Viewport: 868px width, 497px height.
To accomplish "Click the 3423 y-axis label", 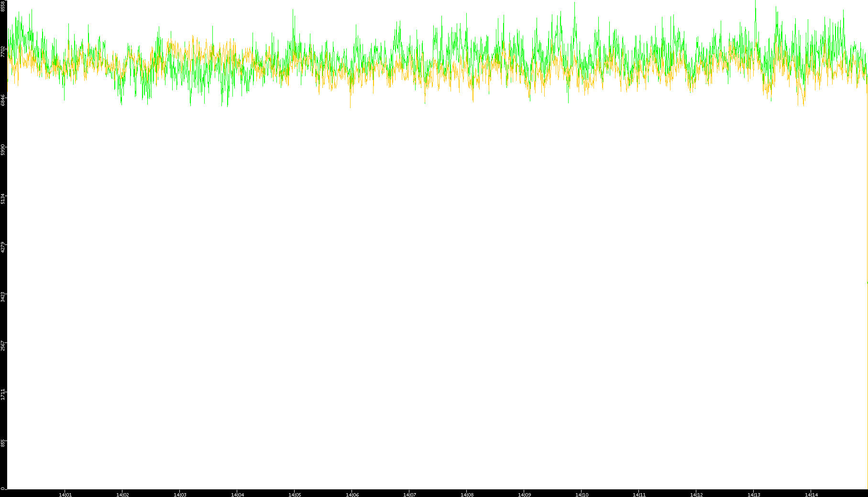I will [x=3, y=297].
